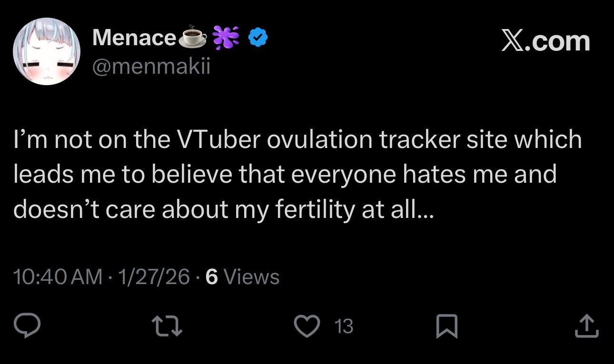The height and width of the screenshot is (364, 614).
Task: Click the 10:40 AM timestamp
Action: pos(58,277)
